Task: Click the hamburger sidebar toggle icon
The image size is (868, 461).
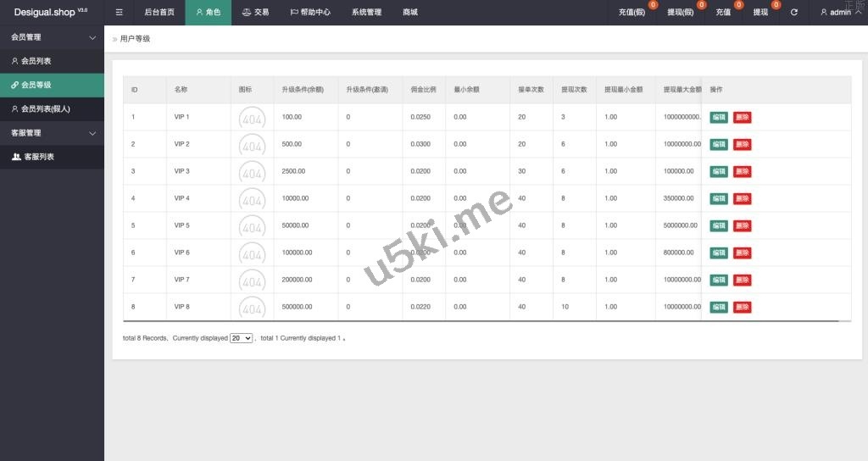Action: pos(119,13)
